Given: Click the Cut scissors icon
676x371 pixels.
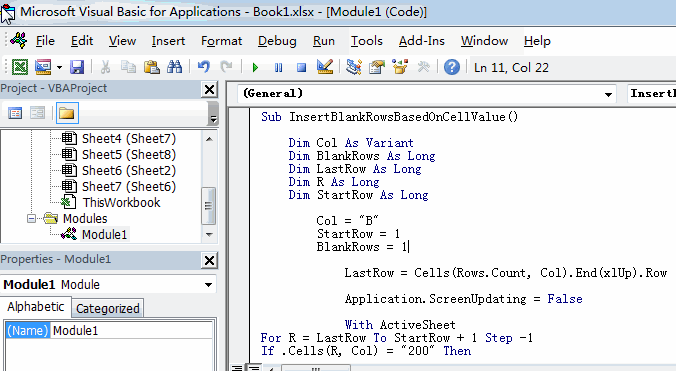Looking at the screenshot, I should click(105, 67).
